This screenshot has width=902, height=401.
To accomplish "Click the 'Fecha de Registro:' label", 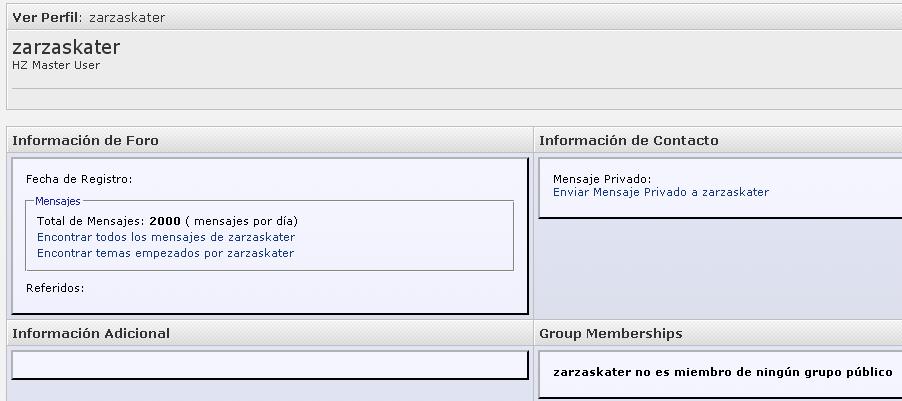I will (x=79, y=179).
